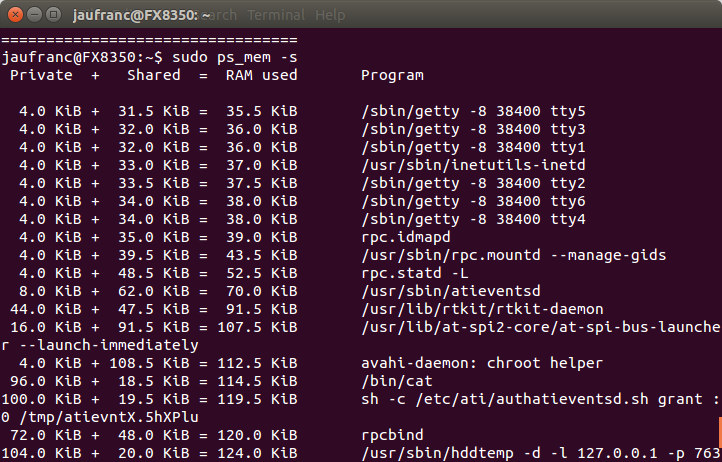The height and width of the screenshot is (462, 722).
Task: Click the Program column header text
Action: [x=392, y=76]
